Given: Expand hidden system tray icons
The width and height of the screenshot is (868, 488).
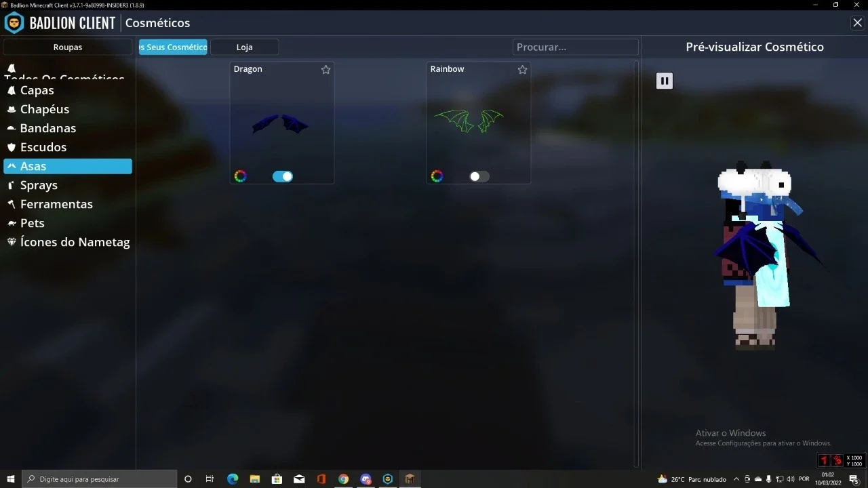Looking at the screenshot, I should coord(736,479).
